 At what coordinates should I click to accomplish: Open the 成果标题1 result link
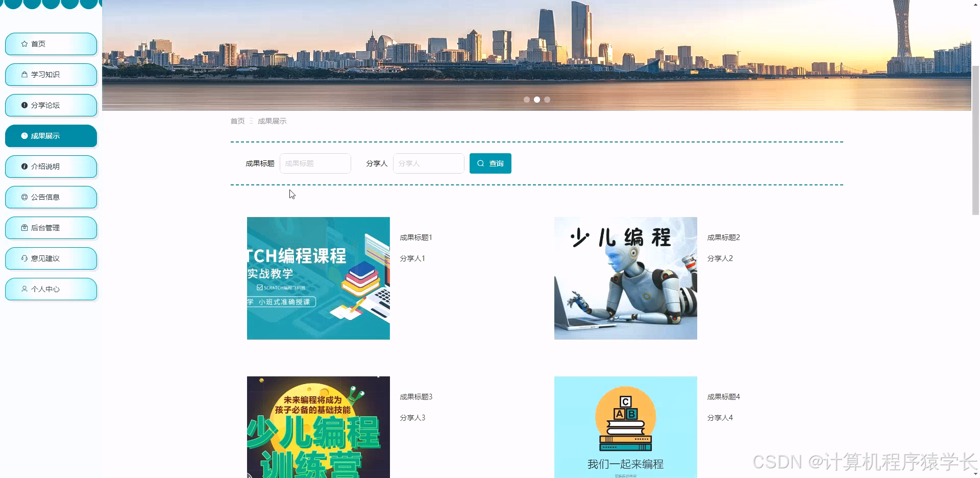point(416,237)
